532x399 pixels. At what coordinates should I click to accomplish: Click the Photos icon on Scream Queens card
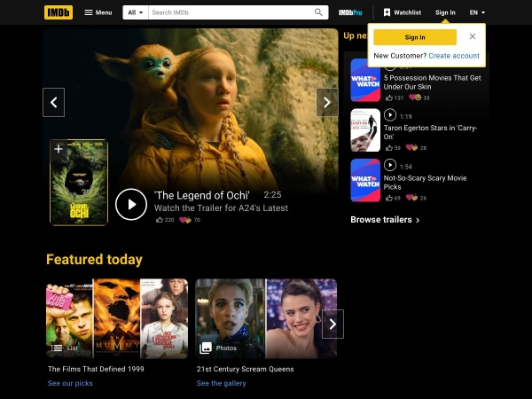[206, 348]
